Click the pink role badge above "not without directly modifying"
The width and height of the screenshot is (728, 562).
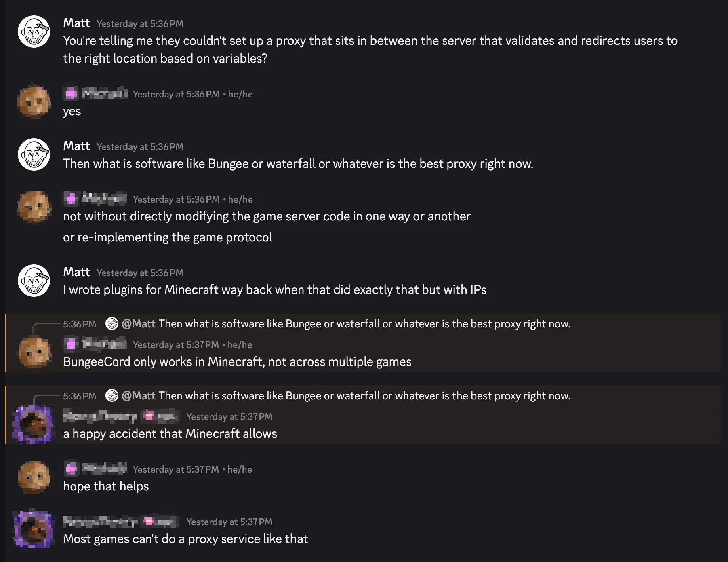tap(71, 199)
